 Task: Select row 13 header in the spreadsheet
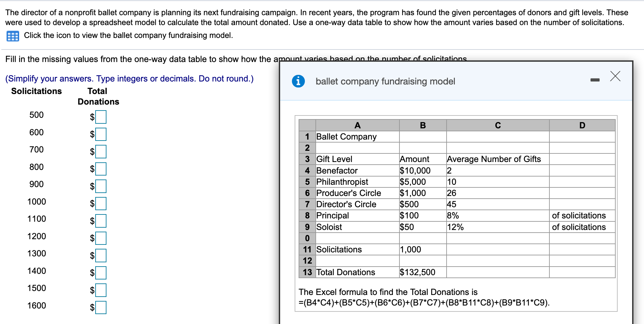[307, 272]
